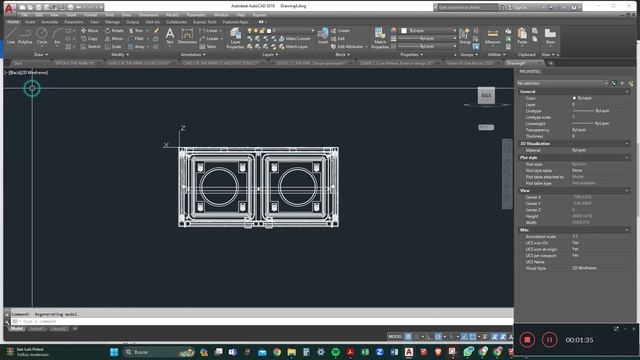Screen dimensions: 640x360
Task: Open the Insert ribbon tab
Action: (x=30, y=22)
